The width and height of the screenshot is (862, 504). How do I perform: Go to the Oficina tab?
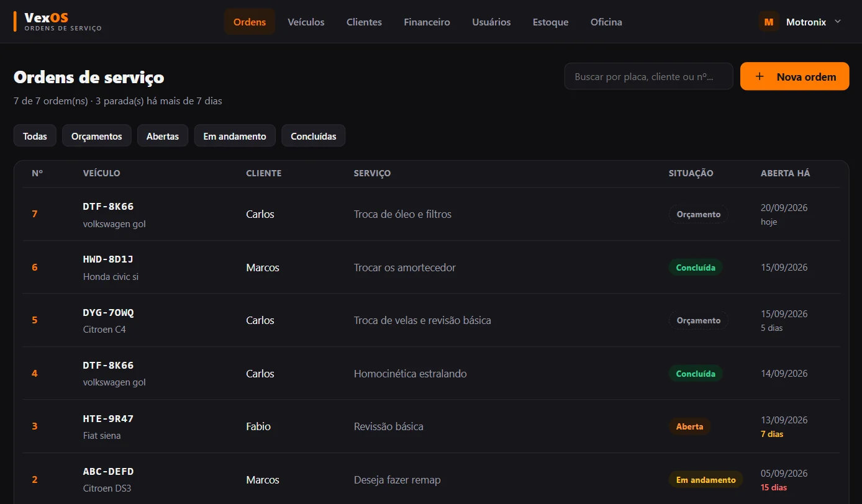coord(606,22)
